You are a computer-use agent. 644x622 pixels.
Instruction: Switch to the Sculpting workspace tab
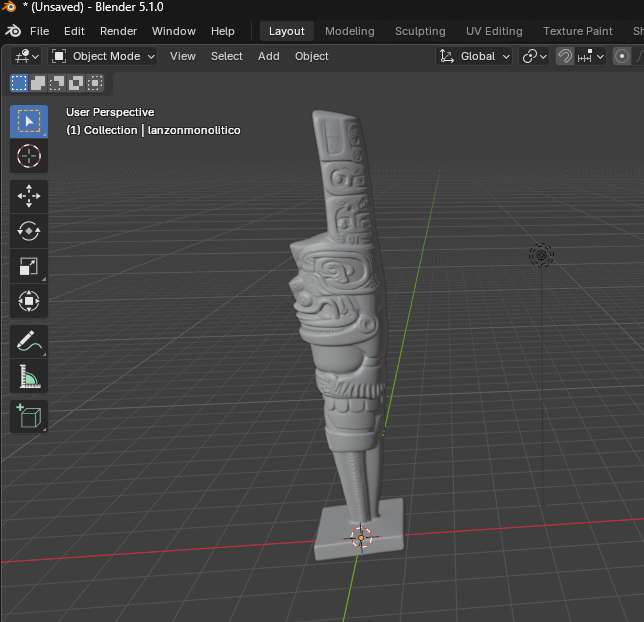point(420,31)
